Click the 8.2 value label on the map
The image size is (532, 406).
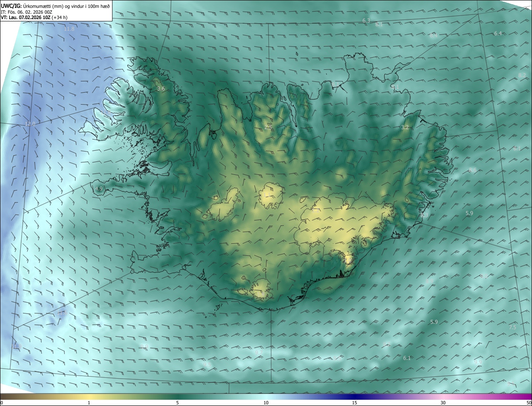click(522, 75)
